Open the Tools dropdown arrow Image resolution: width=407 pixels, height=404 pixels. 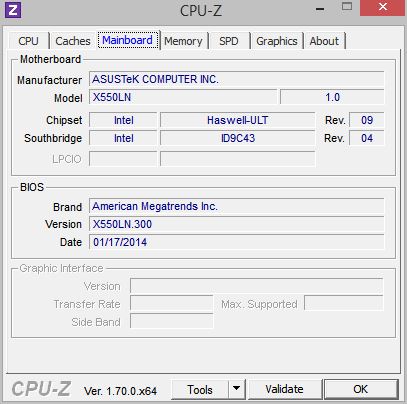coord(236,388)
